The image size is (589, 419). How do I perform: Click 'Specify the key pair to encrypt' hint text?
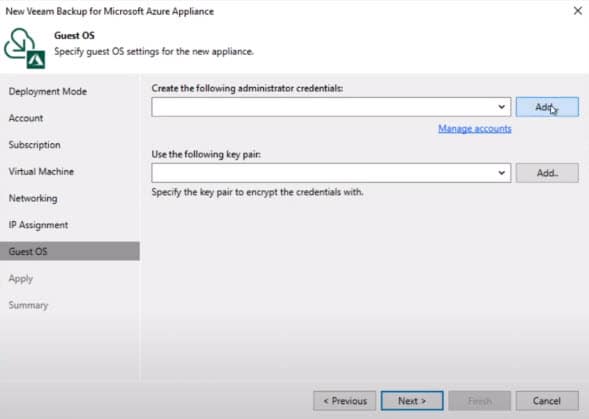(x=257, y=192)
